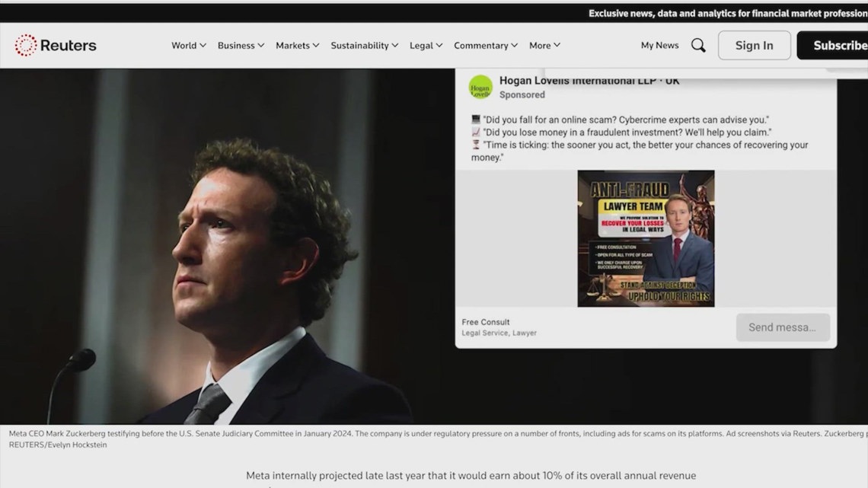Click the Subscribe button
Image resolution: width=868 pixels, height=488 pixels.
click(x=836, y=46)
